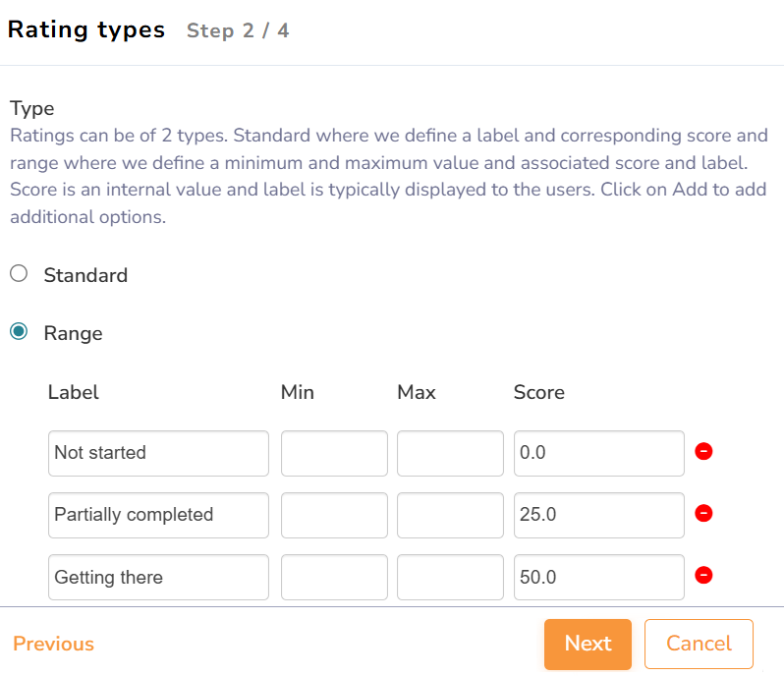Click Min field for Getting there
Viewport: 784px width, 676px height.
pyautogui.click(x=334, y=577)
